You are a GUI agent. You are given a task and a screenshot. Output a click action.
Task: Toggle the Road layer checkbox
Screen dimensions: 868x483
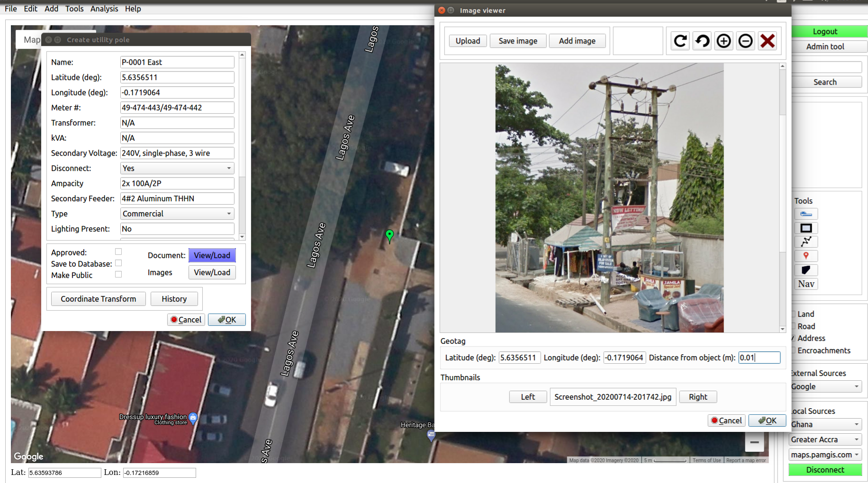click(x=793, y=326)
